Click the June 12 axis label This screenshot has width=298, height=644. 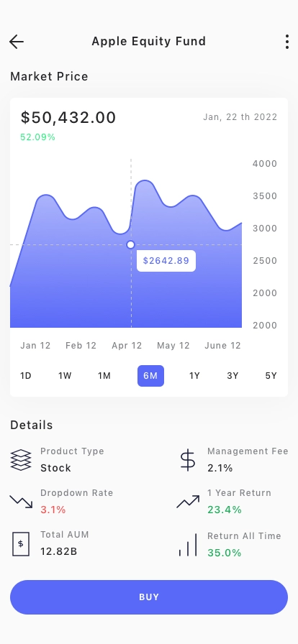pyautogui.click(x=222, y=346)
